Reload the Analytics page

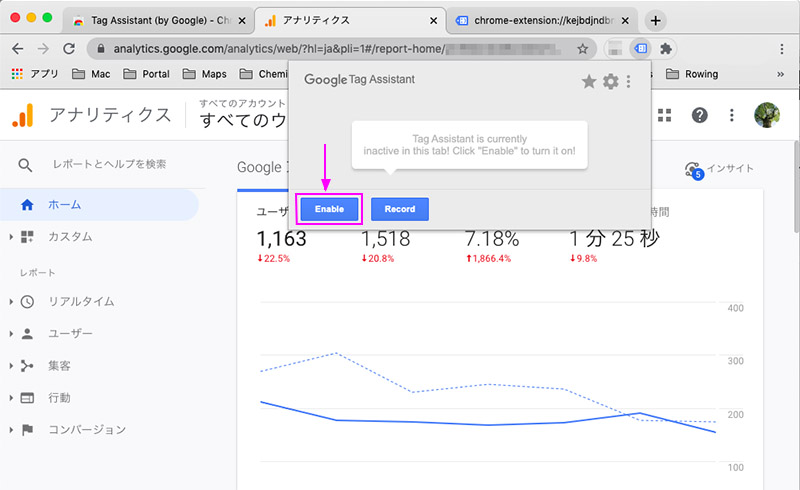click(x=69, y=48)
